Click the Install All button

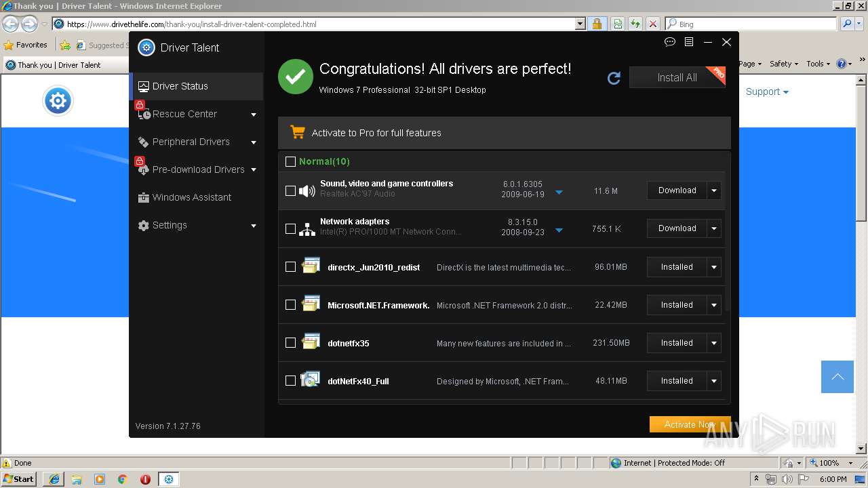pyautogui.click(x=677, y=77)
